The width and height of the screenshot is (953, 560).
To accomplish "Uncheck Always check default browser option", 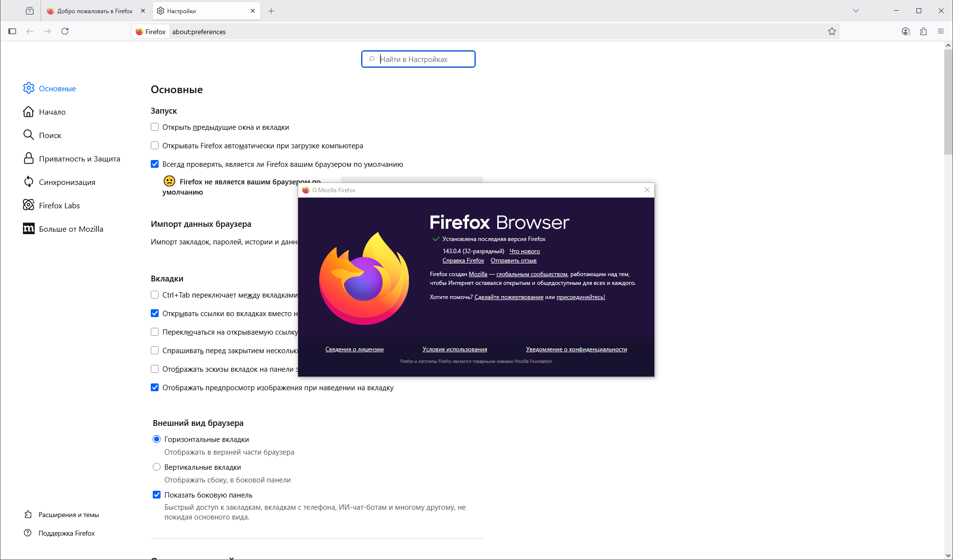I will (x=155, y=164).
